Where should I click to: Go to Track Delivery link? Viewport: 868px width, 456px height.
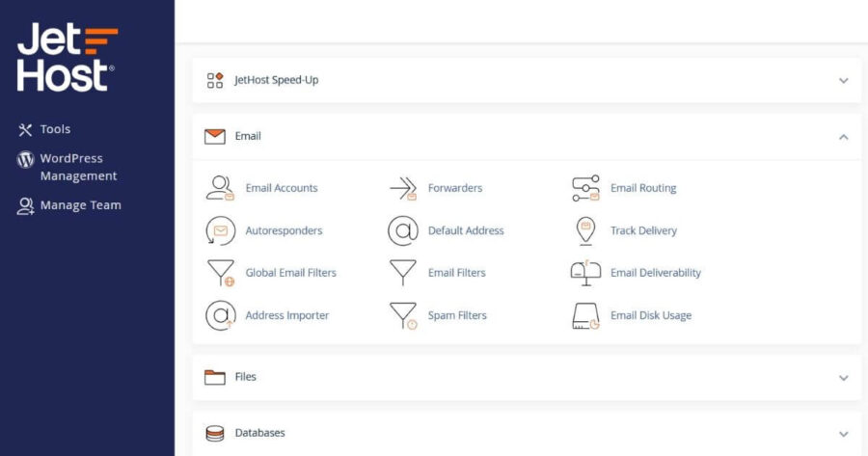[643, 230]
